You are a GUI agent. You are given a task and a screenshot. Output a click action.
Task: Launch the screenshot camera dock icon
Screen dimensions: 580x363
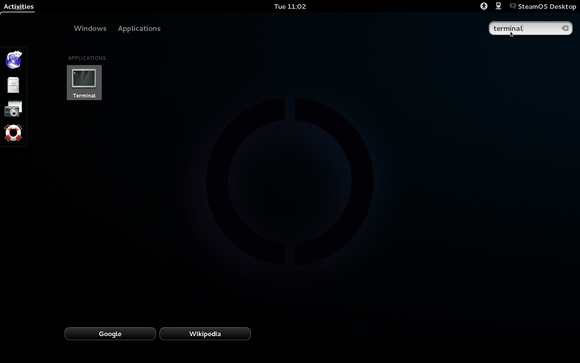pos(13,109)
